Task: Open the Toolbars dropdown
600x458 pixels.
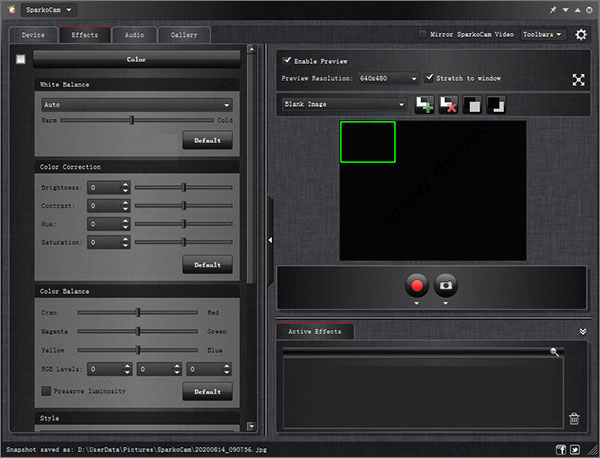Action: [543, 34]
